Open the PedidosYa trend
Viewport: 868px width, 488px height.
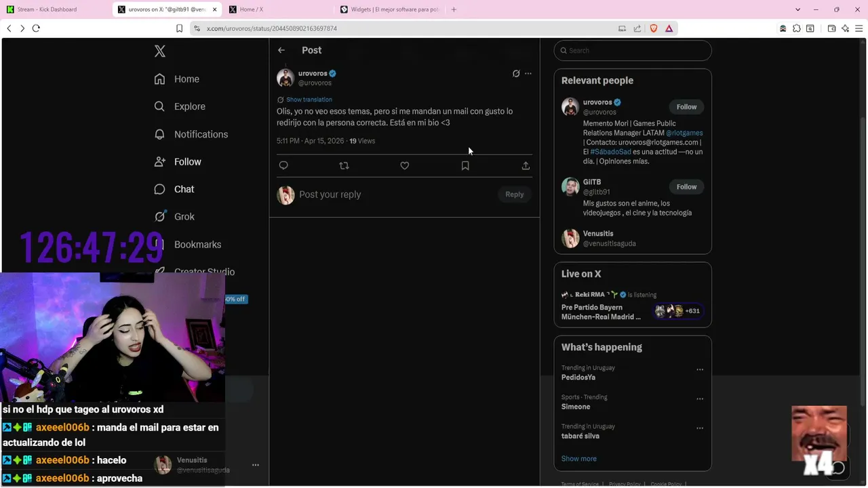click(x=578, y=378)
